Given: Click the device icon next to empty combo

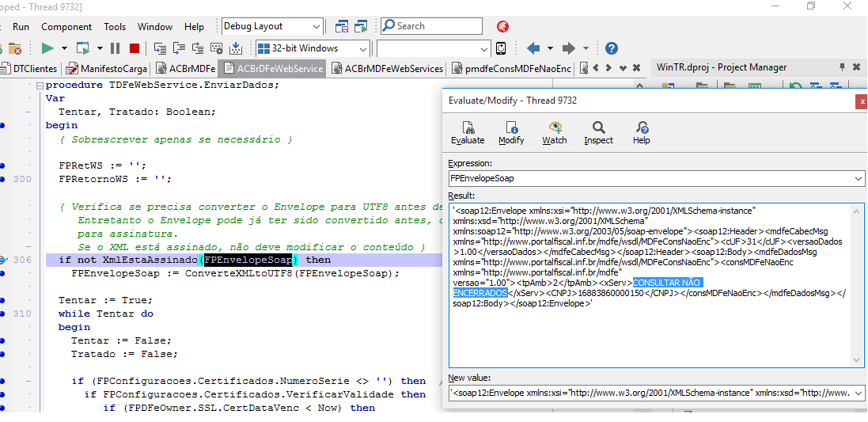Looking at the screenshot, I should 501,48.
